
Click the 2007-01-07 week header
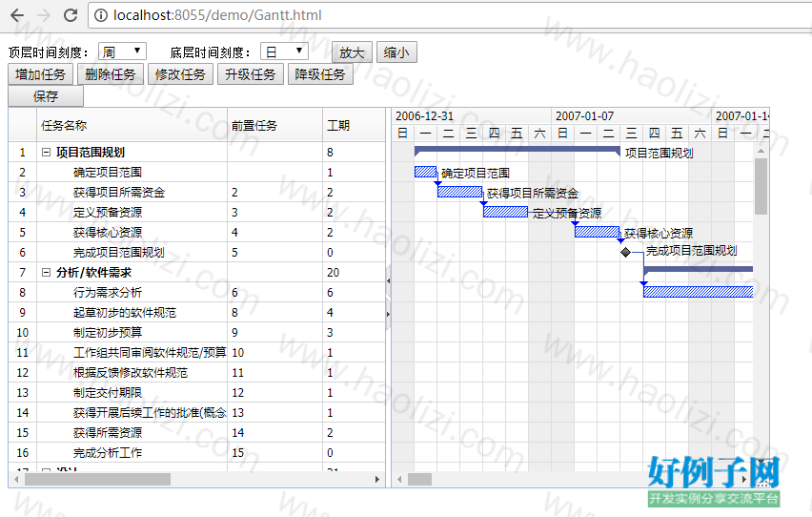[632, 116]
